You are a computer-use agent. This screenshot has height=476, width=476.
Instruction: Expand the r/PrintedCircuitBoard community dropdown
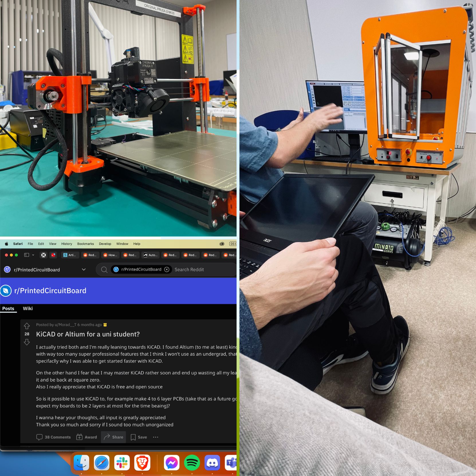point(84,270)
